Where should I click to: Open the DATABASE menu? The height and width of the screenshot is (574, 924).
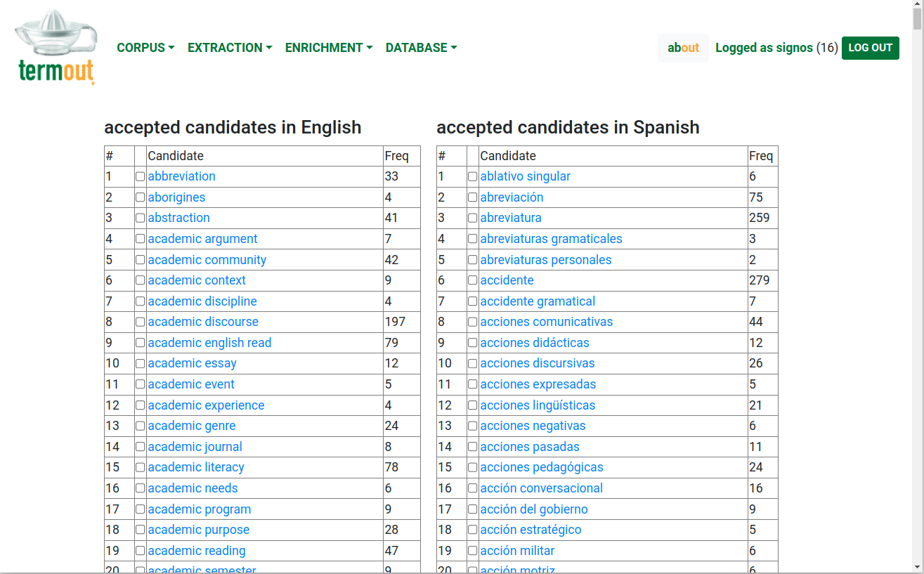point(421,48)
